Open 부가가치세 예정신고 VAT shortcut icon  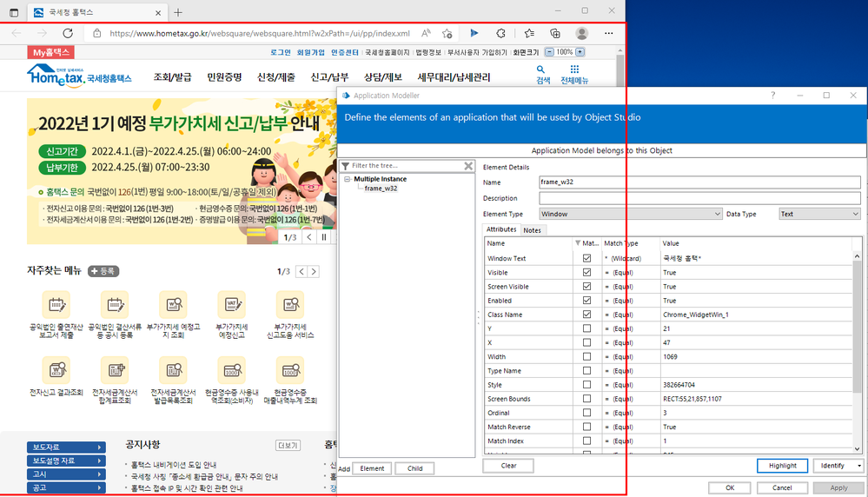232,305
